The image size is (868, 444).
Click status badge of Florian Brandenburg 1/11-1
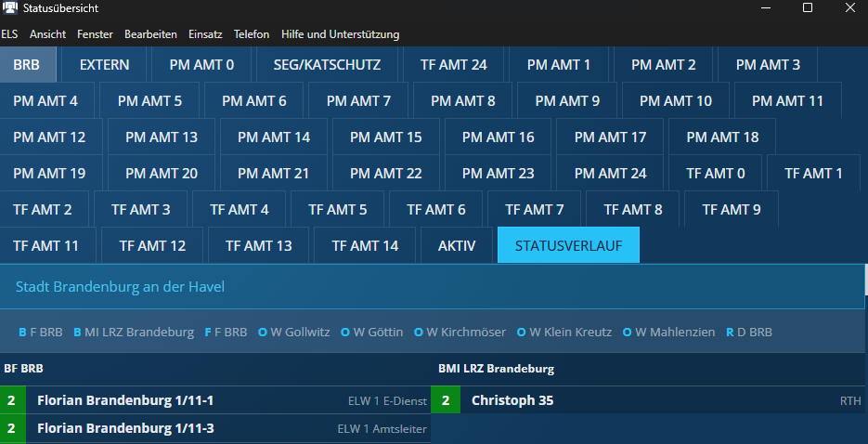tap(11, 400)
